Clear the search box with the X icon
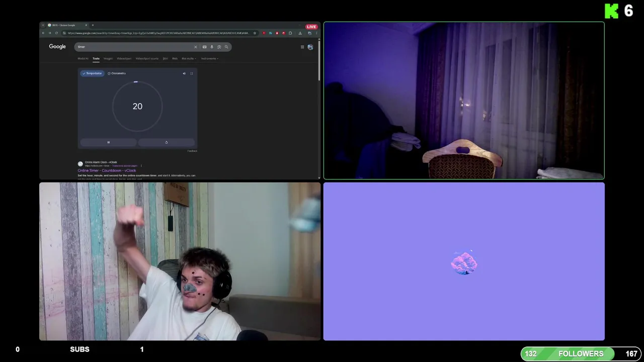The height and width of the screenshot is (362, 644). 196,47
